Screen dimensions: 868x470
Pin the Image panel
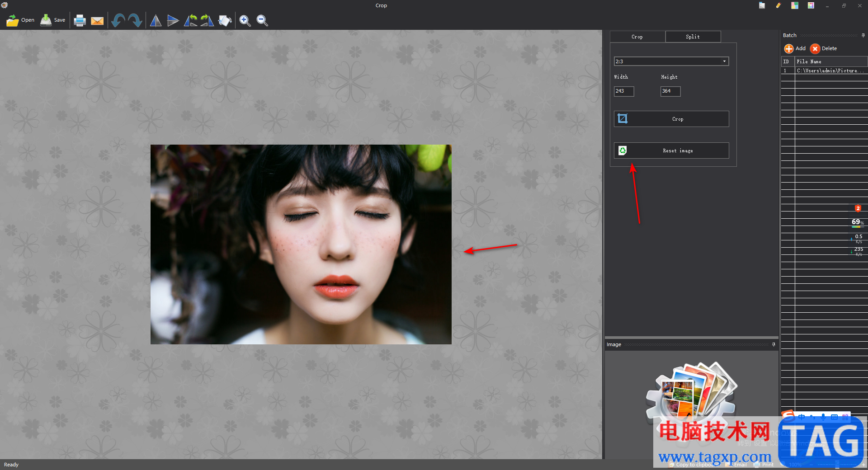tap(774, 344)
